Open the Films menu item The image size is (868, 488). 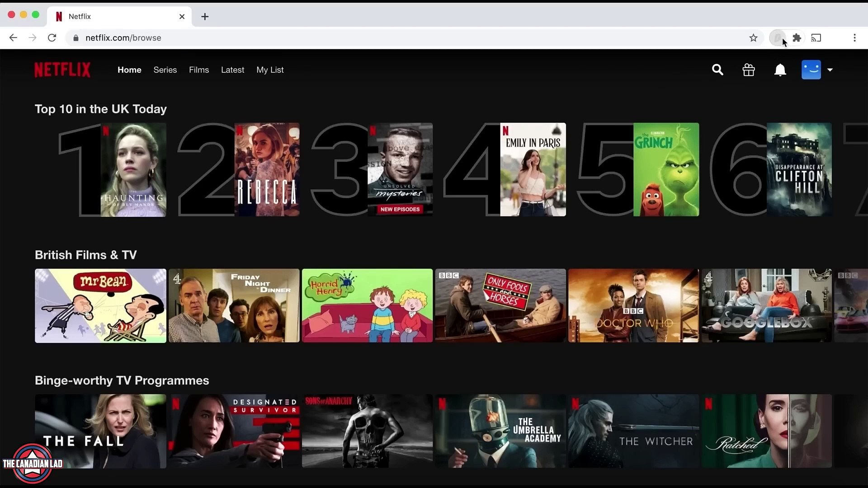(199, 70)
